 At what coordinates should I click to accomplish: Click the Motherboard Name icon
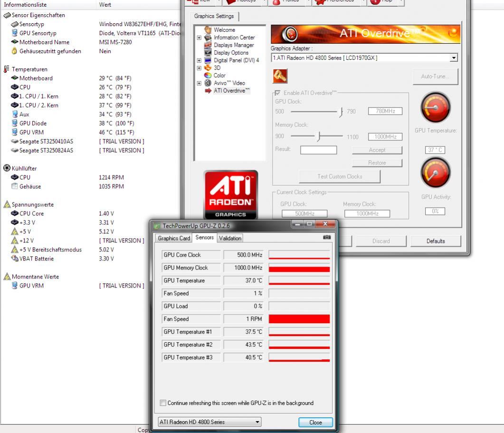(x=14, y=42)
